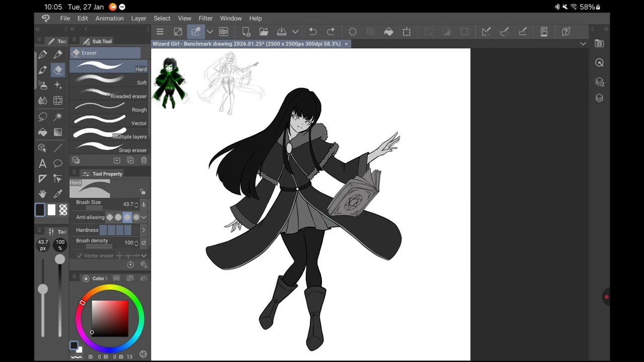Open Brush density dynamics button
644x362 pixels.
coord(143,242)
